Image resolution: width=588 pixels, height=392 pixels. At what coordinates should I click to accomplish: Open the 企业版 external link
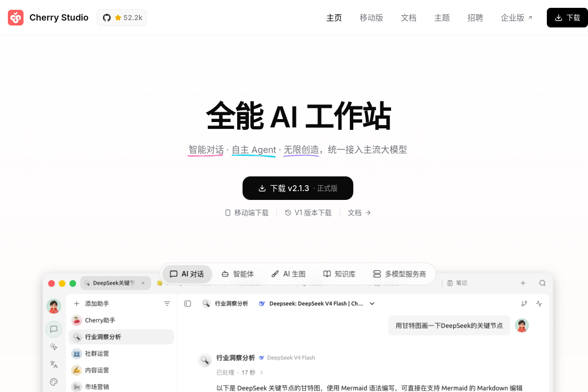(516, 18)
